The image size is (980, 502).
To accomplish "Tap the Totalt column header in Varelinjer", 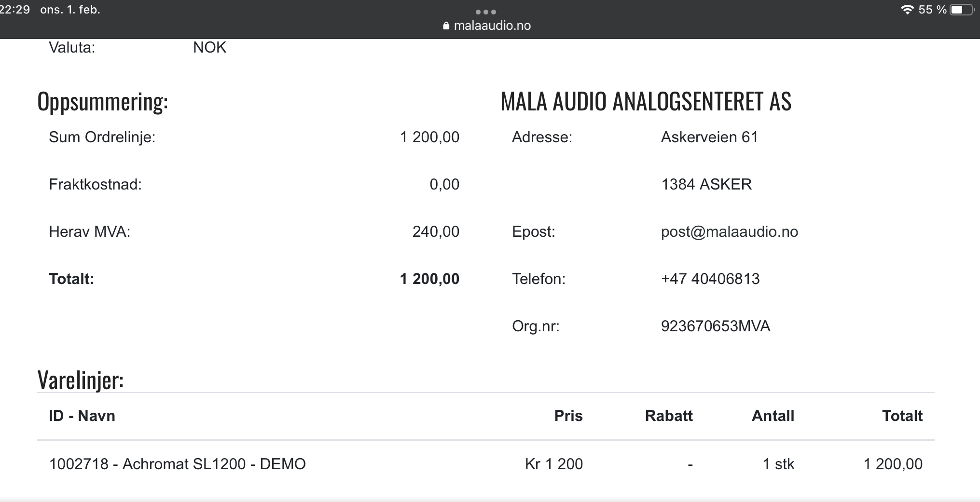I will pos(902,416).
